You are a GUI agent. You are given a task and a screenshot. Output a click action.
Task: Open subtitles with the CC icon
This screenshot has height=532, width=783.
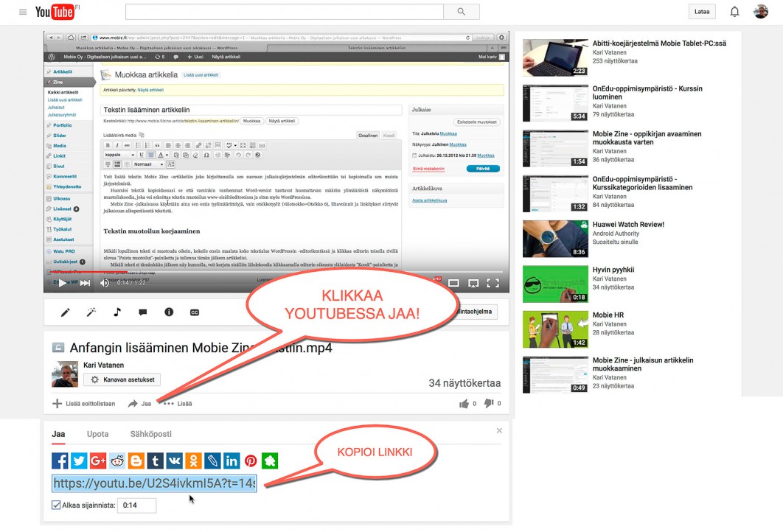pyautogui.click(x=194, y=312)
